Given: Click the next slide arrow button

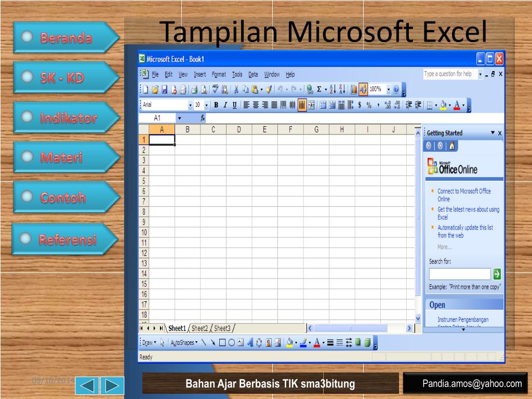Looking at the screenshot, I should [x=112, y=385].
